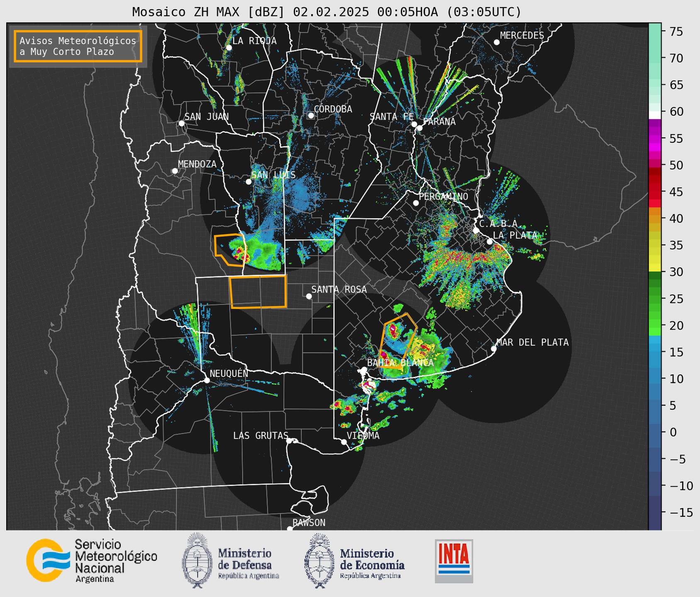Click the 10 dBZ blue band on scale

tap(655, 379)
